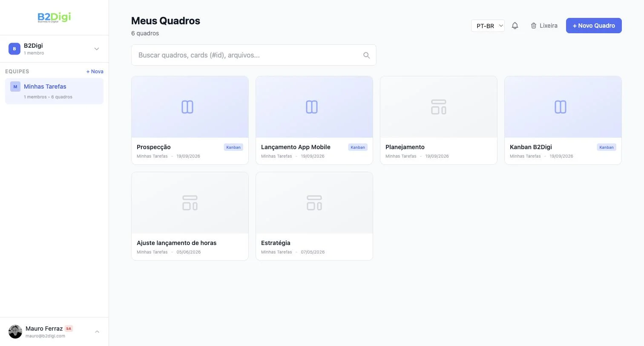The image size is (644, 346).
Task: Expand the user menu chevron
Action: [97, 332]
